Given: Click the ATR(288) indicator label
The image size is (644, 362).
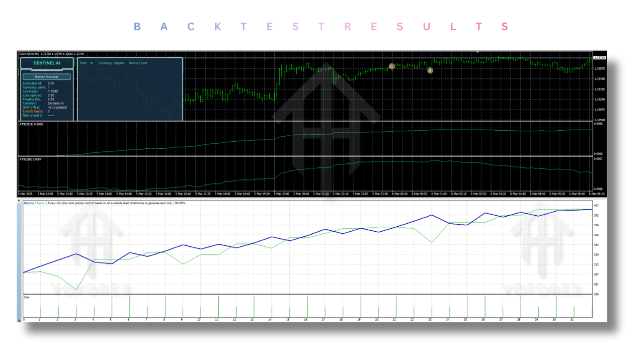Looking at the screenshot, I should point(30,159).
